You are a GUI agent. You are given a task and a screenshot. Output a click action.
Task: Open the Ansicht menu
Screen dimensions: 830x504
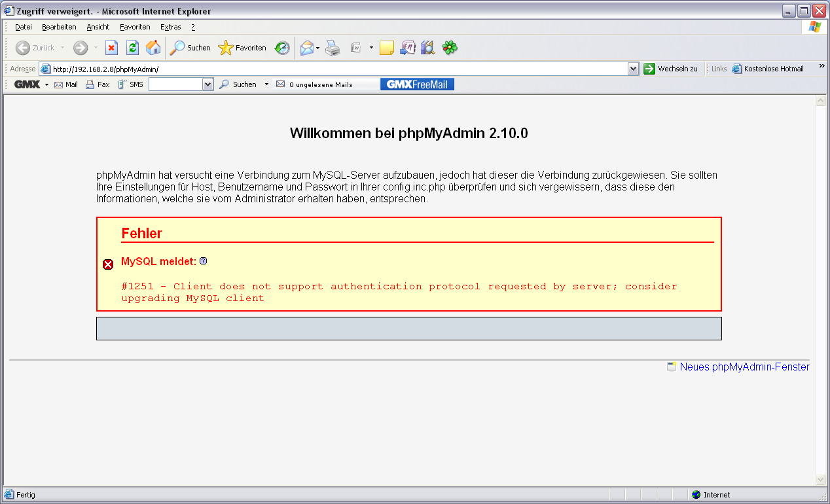98,27
